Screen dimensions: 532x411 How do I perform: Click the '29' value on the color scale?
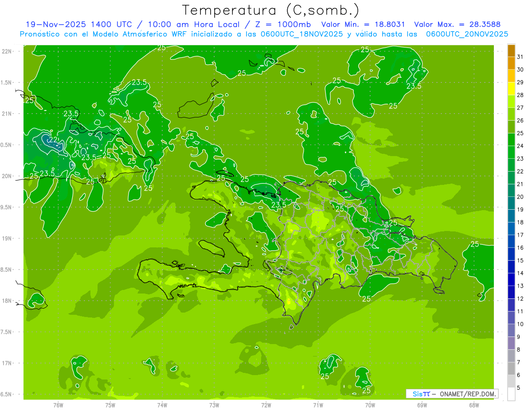[520, 82]
